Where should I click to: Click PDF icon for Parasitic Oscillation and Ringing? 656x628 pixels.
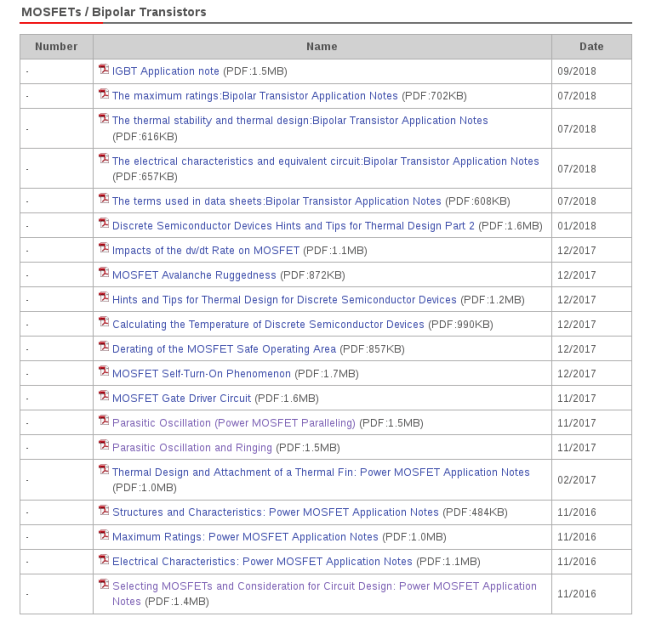tap(104, 445)
